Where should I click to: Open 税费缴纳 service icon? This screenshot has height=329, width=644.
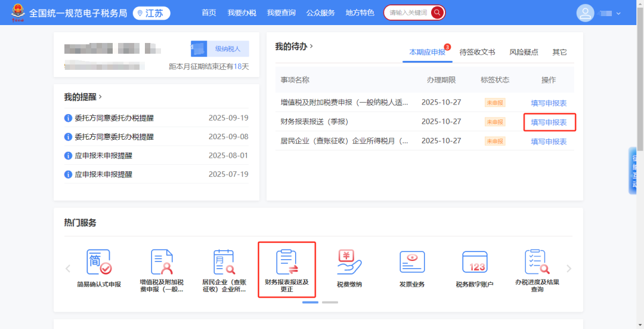tap(349, 262)
